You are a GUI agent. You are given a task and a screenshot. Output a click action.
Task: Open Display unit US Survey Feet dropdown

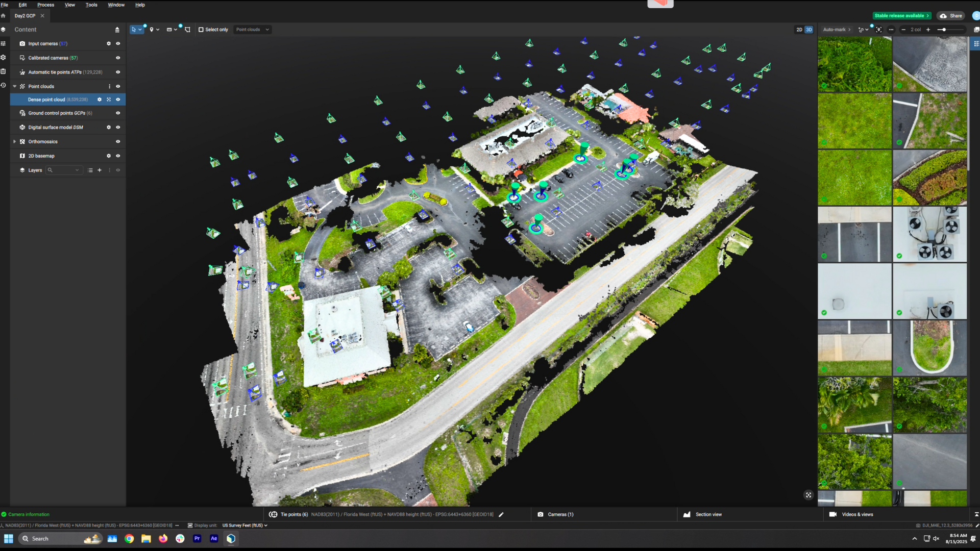pyautogui.click(x=245, y=525)
